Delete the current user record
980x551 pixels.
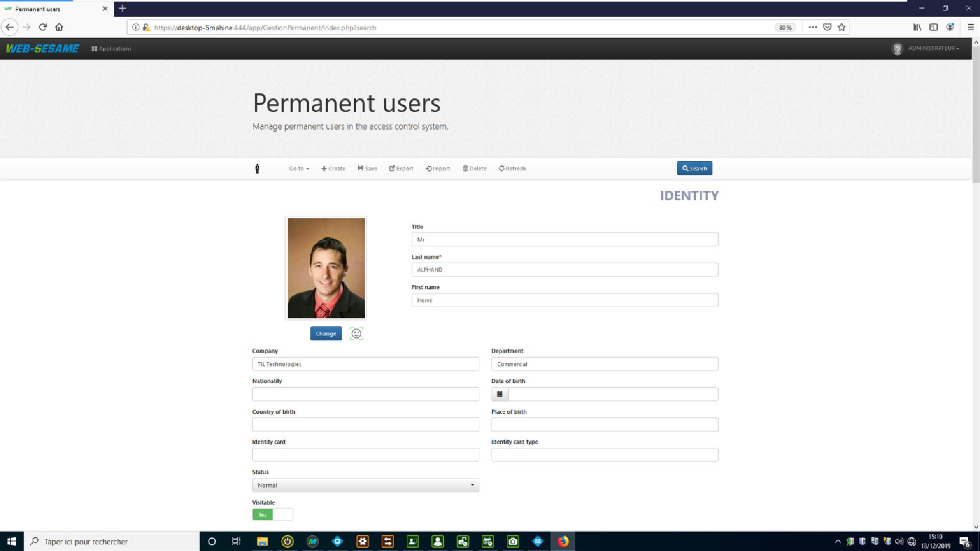(474, 168)
